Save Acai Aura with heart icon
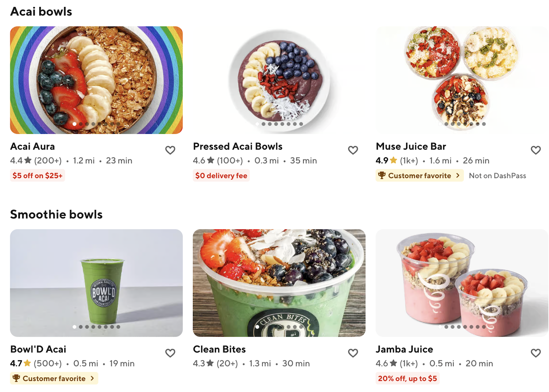This screenshot has width=549, height=392. point(170,150)
